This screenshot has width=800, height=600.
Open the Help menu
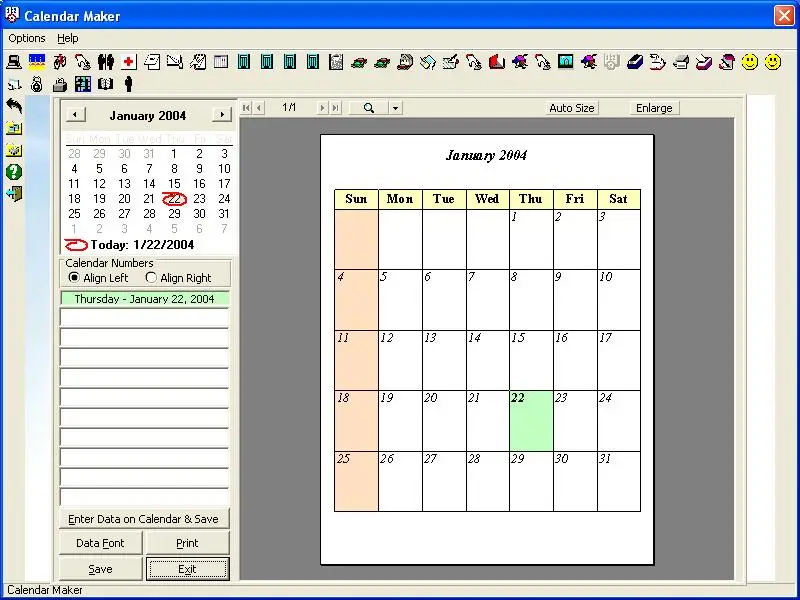tap(67, 38)
